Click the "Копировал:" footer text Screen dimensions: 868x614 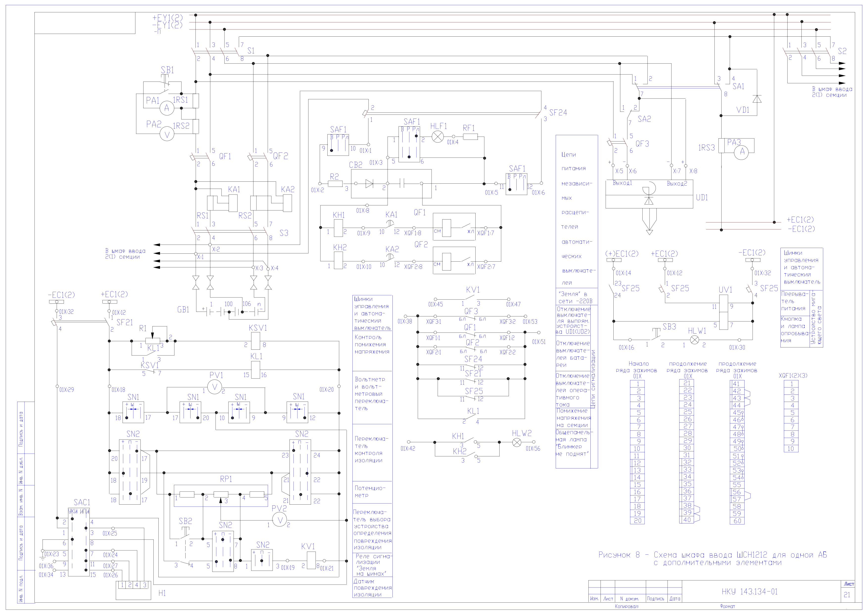[x=627, y=606]
